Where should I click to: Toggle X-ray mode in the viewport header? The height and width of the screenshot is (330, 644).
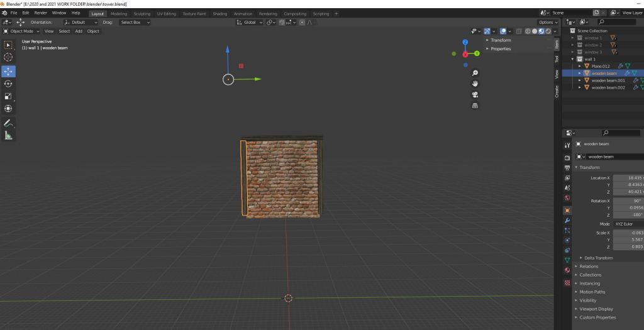click(519, 31)
